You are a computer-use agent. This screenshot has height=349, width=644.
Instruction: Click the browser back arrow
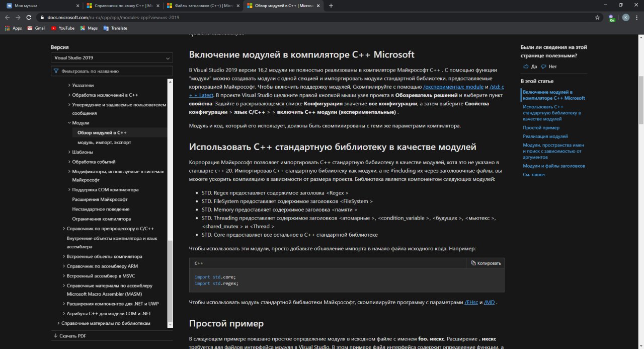pyautogui.click(x=7, y=17)
